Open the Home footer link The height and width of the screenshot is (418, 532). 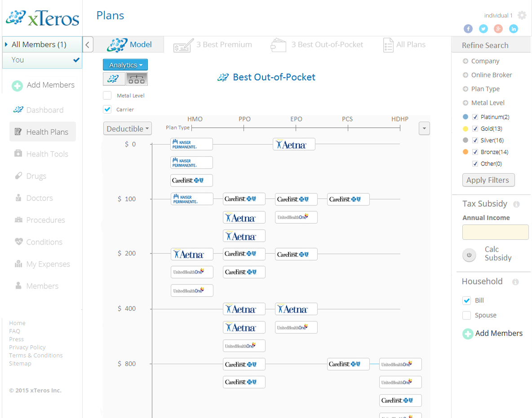(18, 323)
